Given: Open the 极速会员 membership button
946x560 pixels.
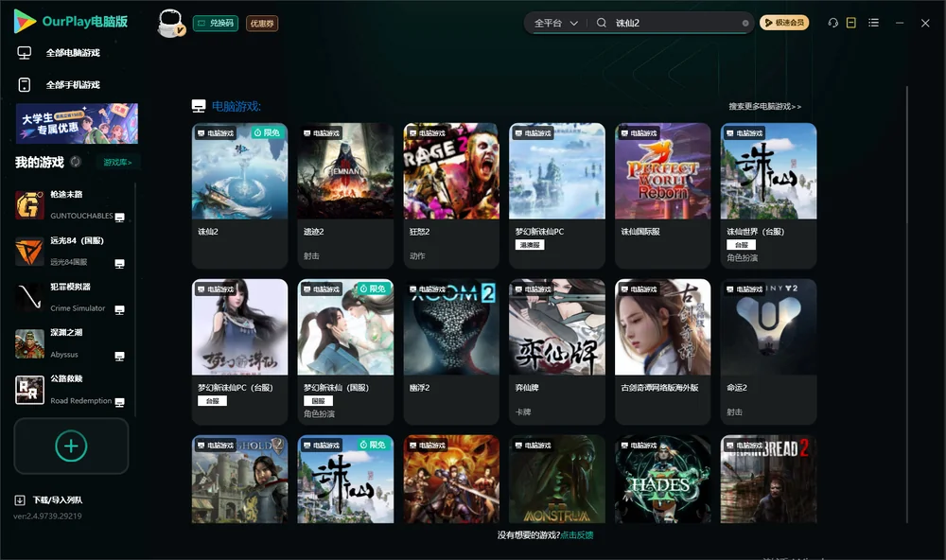Looking at the screenshot, I should coord(783,23).
